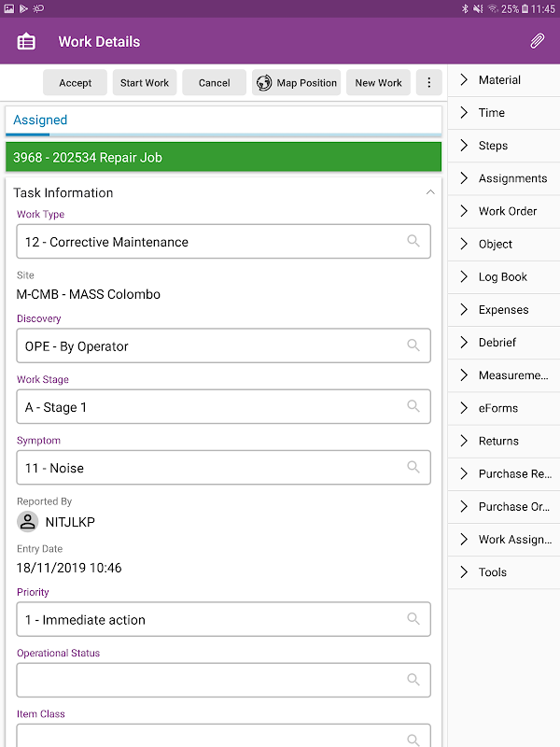Tap the search icon in Symptom field
Screen dimensions: 560x747
[x=413, y=467]
